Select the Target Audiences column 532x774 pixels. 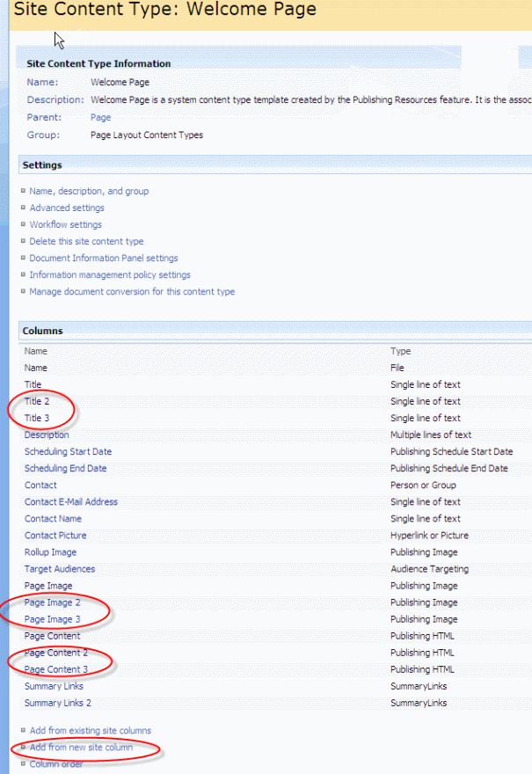tap(60, 569)
